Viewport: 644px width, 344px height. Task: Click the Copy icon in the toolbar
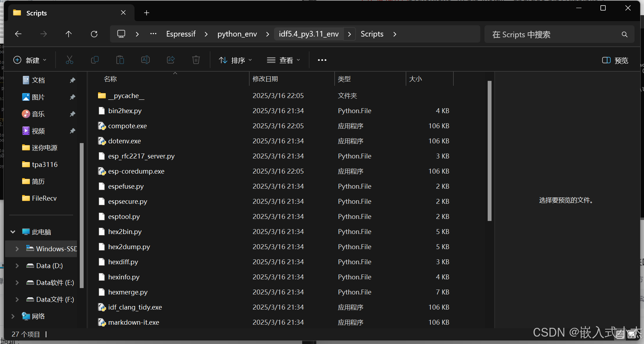pyautogui.click(x=95, y=60)
